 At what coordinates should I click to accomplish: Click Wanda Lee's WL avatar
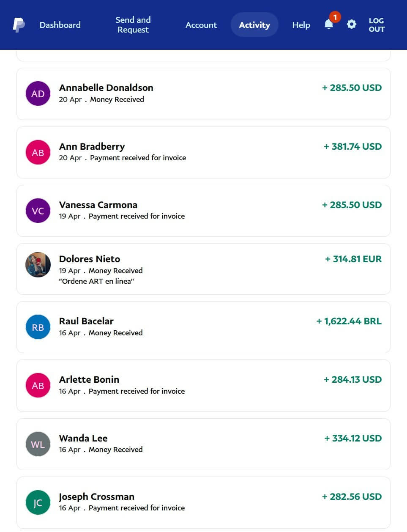pos(38,444)
